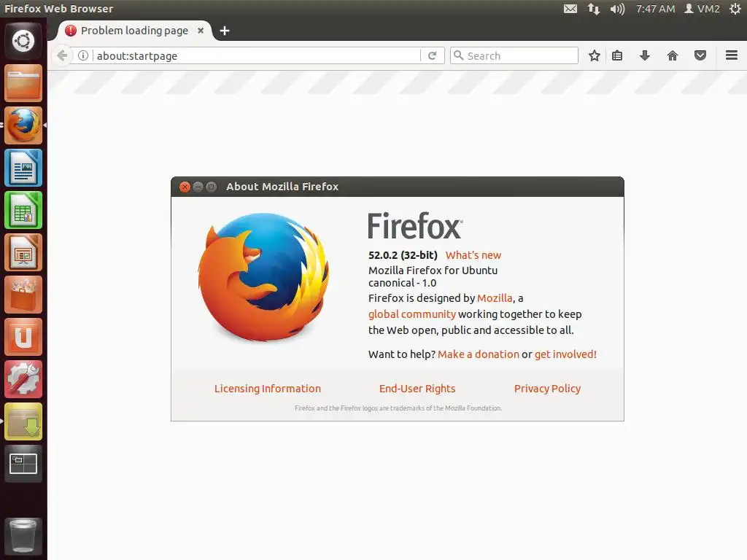
Task: Click the Firefox back arrow button
Action: pos(62,55)
